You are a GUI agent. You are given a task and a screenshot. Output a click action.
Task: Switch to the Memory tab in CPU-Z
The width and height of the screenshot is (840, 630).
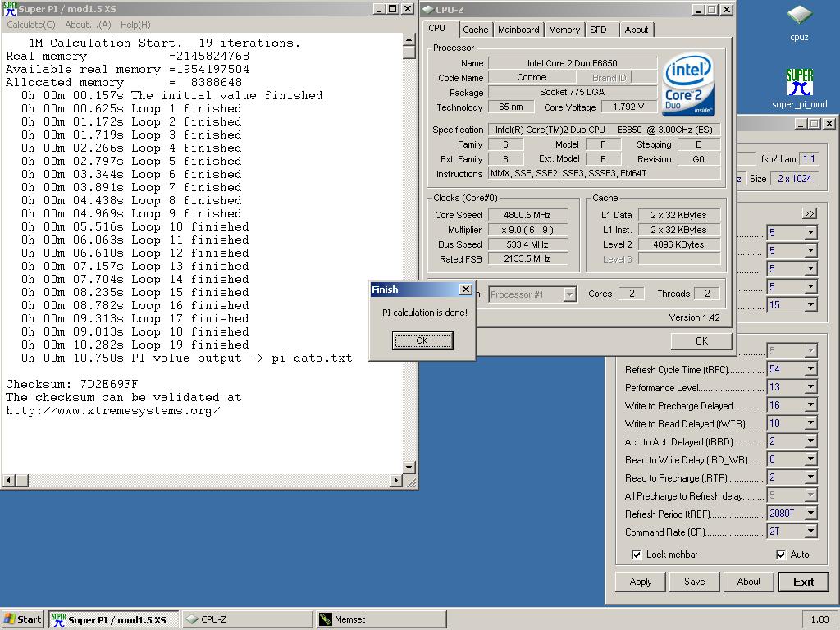564,30
